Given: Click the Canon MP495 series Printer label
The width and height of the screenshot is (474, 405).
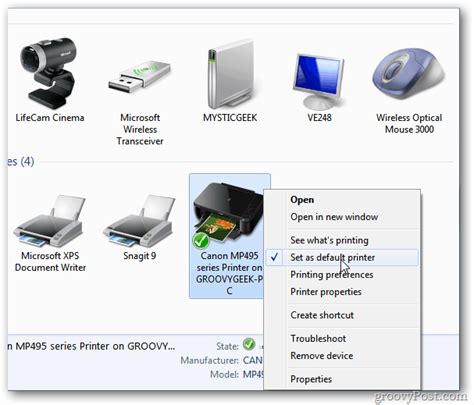Looking at the screenshot, I should [x=229, y=273].
